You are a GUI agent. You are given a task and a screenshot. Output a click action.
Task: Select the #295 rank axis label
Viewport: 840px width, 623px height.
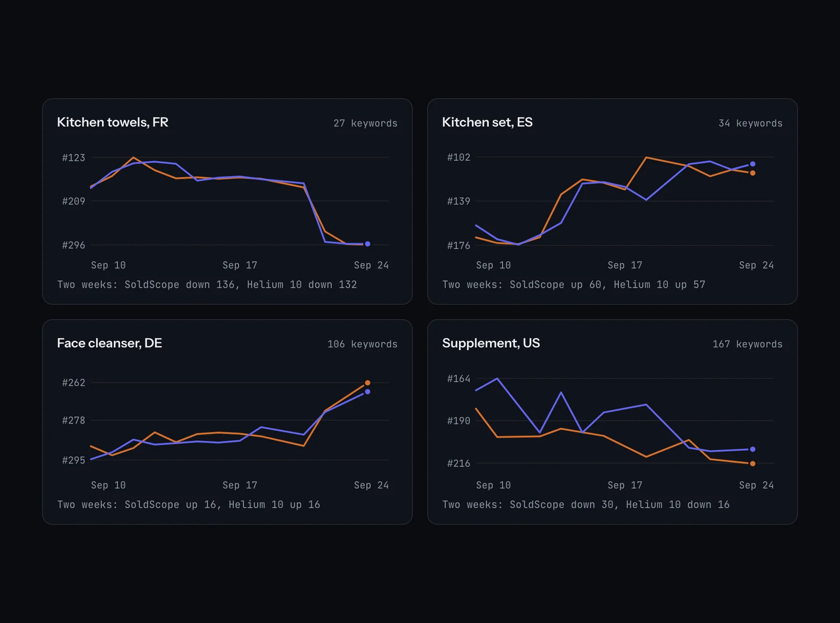[x=73, y=460]
